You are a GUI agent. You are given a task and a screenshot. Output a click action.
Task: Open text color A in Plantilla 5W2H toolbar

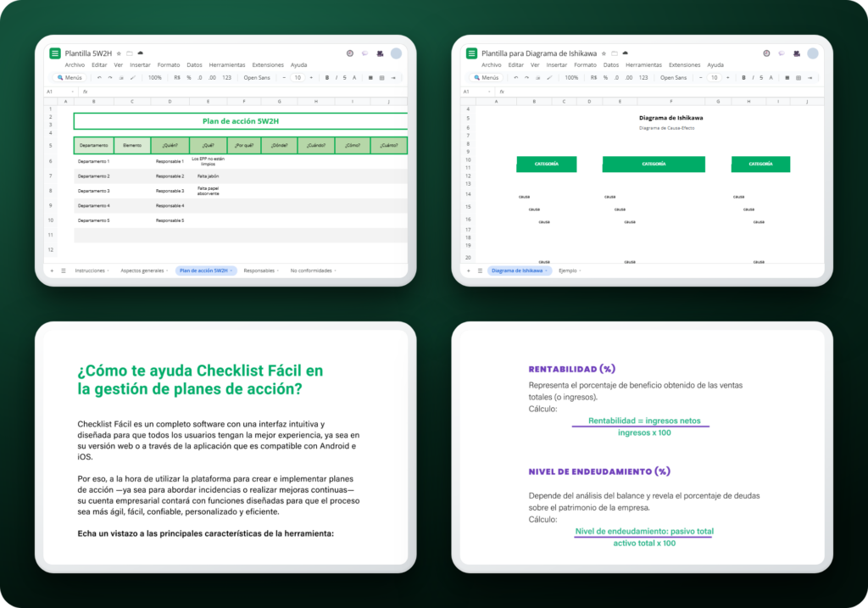coord(354,77)
